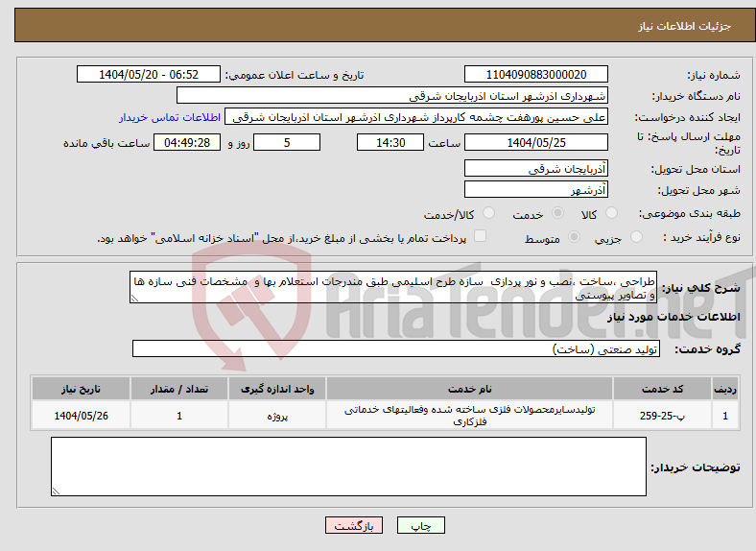Toggle the اسناد خزانه اسلامی payment checkbox

[481, 236]
